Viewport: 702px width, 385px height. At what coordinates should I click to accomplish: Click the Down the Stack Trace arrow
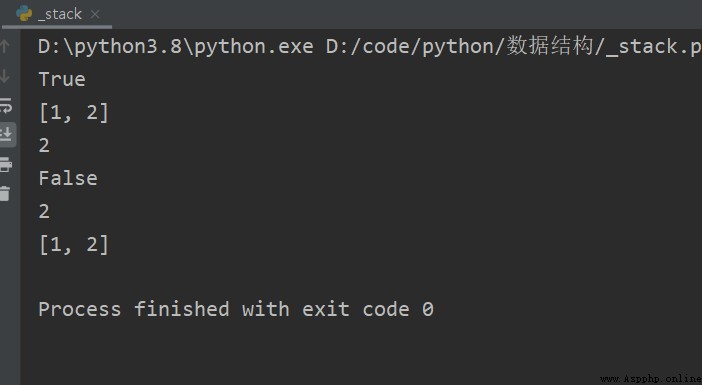(x=5, y=76)
